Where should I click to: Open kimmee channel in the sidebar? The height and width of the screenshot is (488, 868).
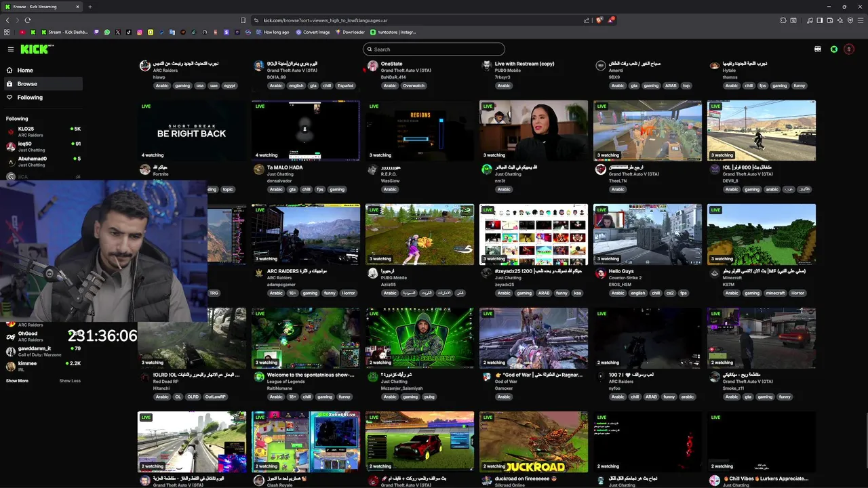click(x=42, y=366)
